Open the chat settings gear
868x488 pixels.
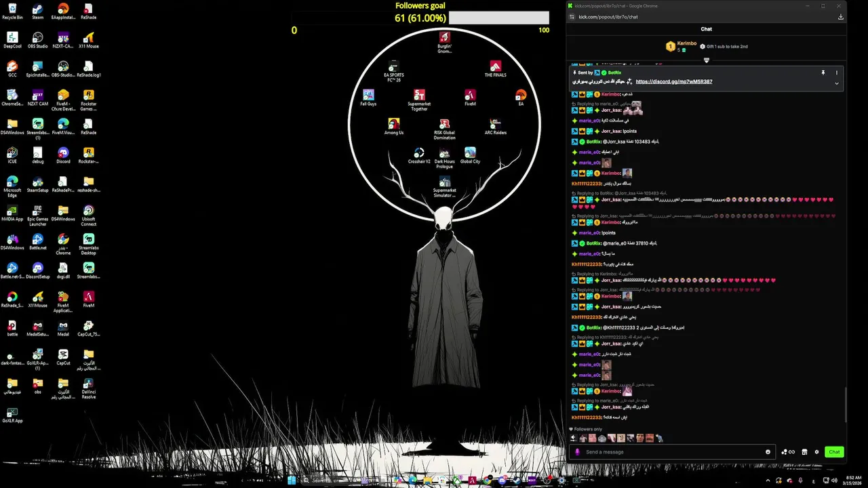pyautogui.click(x=816, y=452)
